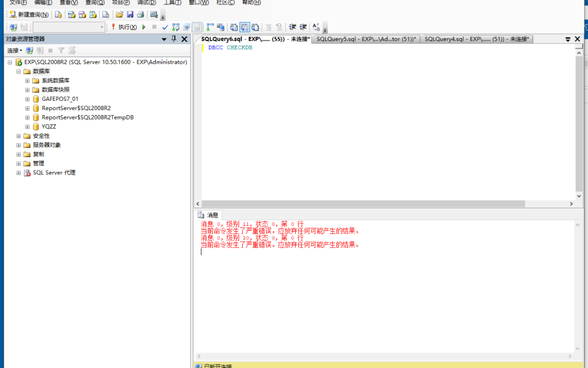Switch to the SQLQuery5.sql tab
The width and height of the screenshot is (588, 368).
click(366, 39)
